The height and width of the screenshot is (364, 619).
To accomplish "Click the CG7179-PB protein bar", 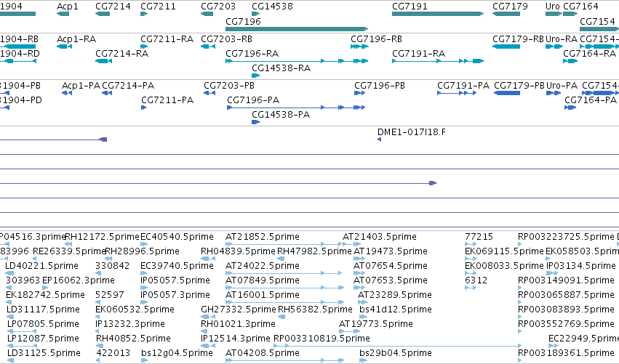I will coord(507,93).
